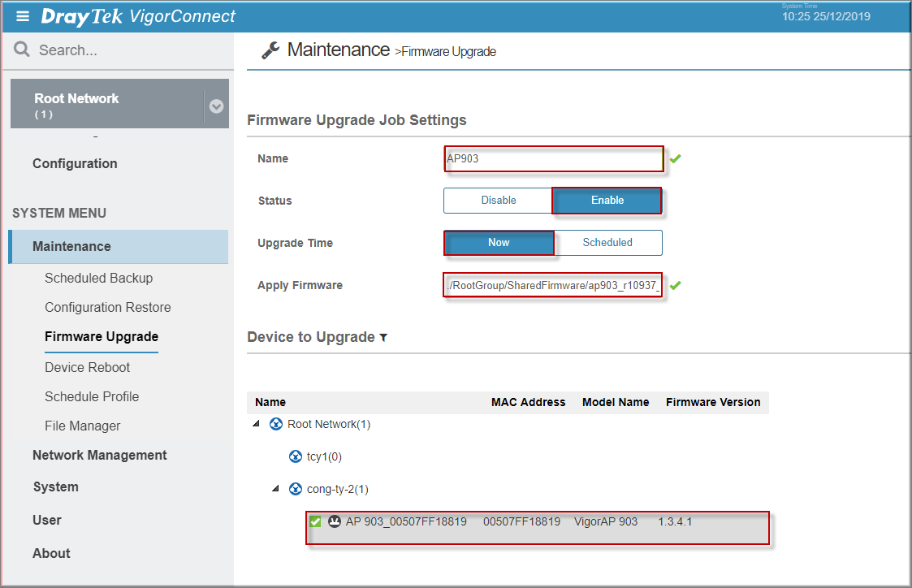Select Firmware Upgrade submenu item
This screenshot has height=588, width=912.
click(102, 337)
